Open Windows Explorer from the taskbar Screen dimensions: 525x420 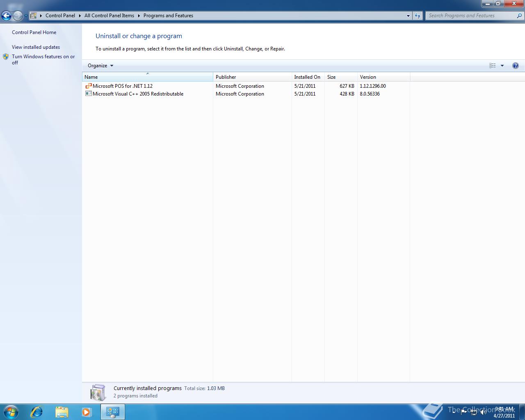(62, 411)
